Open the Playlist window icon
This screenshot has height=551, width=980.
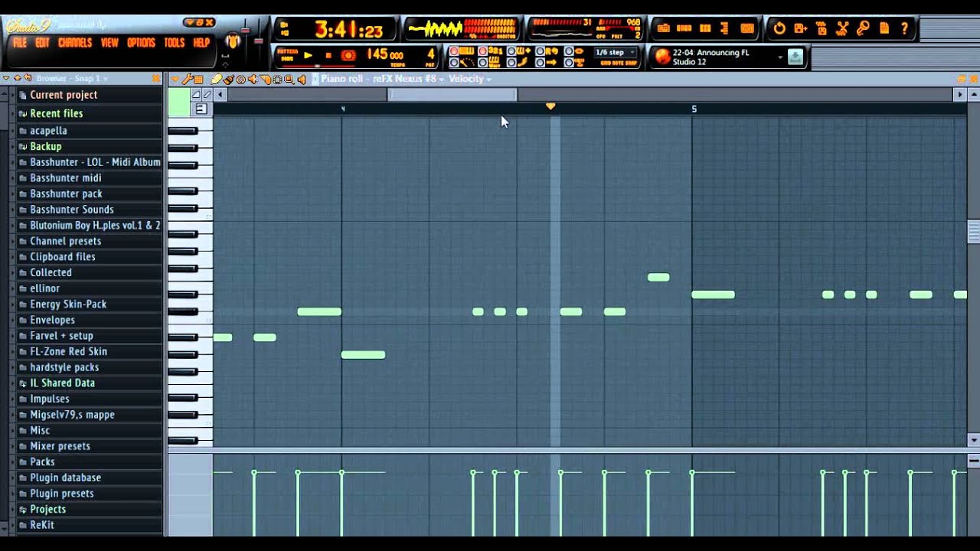click(x=664, y=28)
